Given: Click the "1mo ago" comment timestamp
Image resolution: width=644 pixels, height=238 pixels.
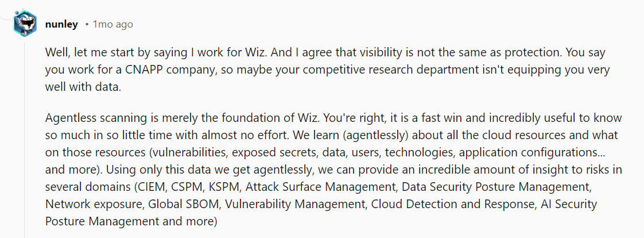Looking at the screenshot, I should [112, 25].
